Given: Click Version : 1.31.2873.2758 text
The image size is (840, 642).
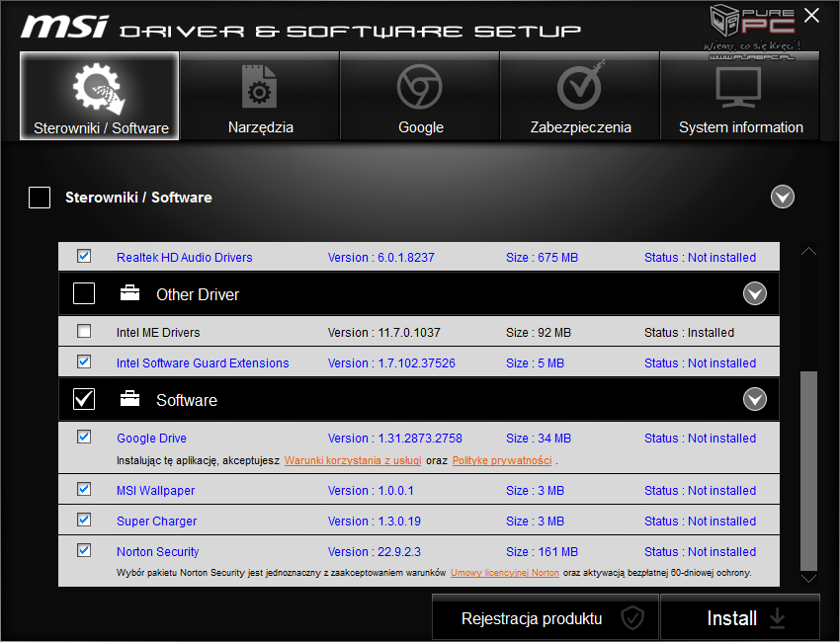Looking at the screenshot, I should coord(395,438).
